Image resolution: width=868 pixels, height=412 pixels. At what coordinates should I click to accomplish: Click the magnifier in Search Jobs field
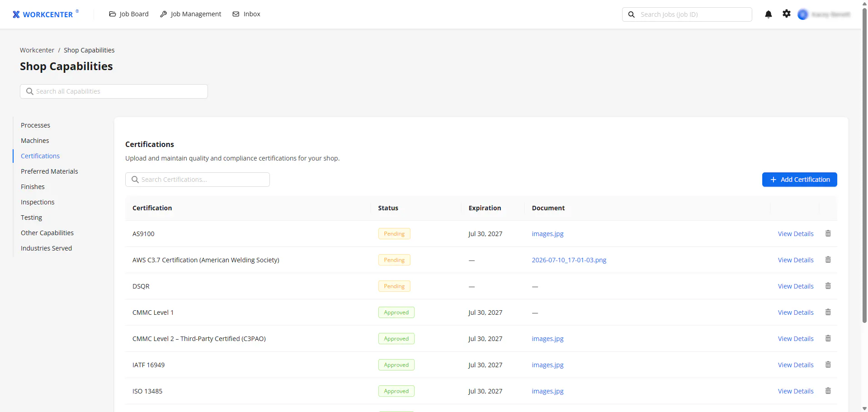632,14
